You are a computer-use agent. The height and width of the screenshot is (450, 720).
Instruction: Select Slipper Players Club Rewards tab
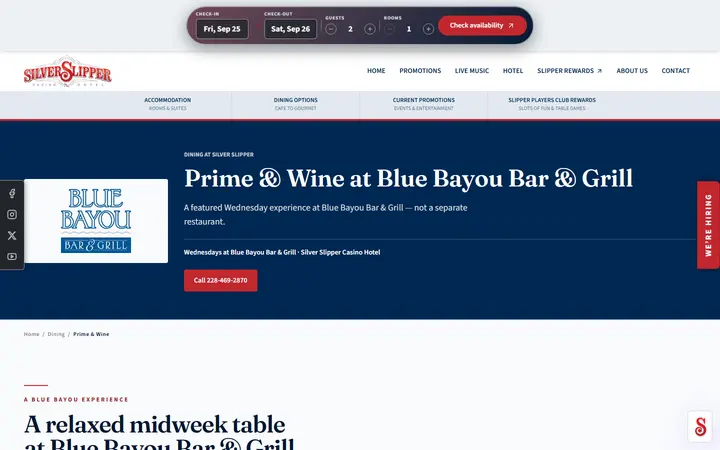click(x=552, y=104)
